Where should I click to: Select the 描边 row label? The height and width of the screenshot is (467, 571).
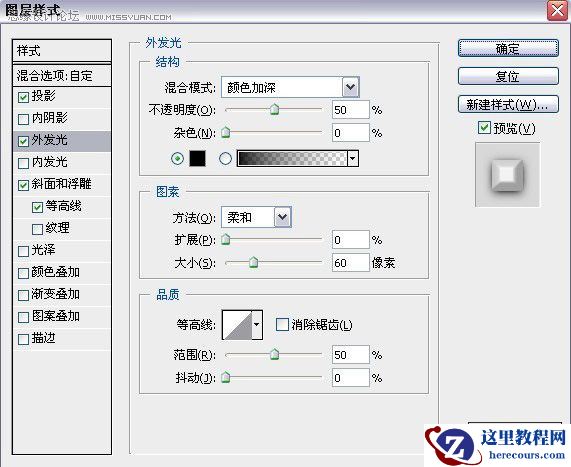43,338
